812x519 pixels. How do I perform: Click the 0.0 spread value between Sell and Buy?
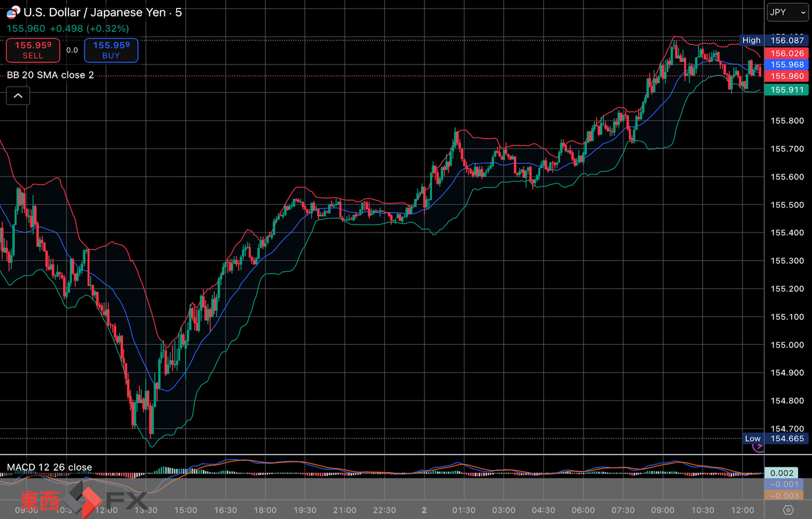tap(72, 50)
